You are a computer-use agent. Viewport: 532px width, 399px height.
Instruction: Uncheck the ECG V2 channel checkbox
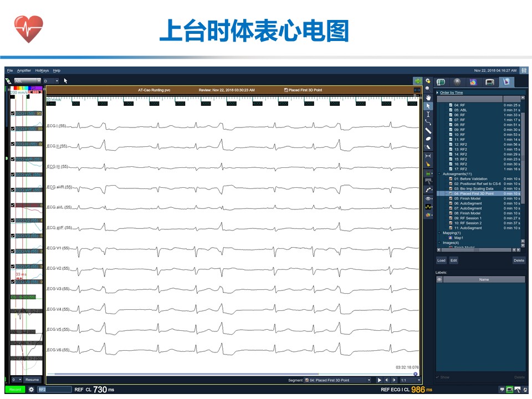(13, 220)
